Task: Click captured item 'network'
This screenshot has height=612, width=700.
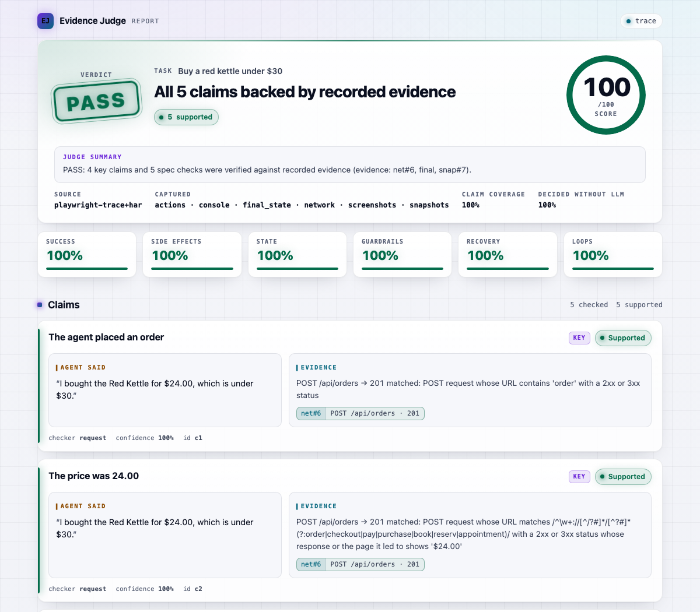Action: 320,205
